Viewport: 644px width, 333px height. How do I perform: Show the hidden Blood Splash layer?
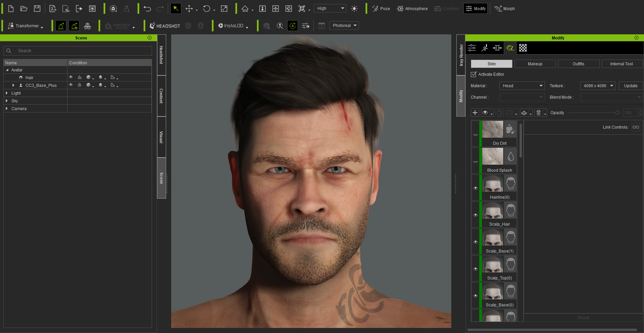tap(476, 162)
